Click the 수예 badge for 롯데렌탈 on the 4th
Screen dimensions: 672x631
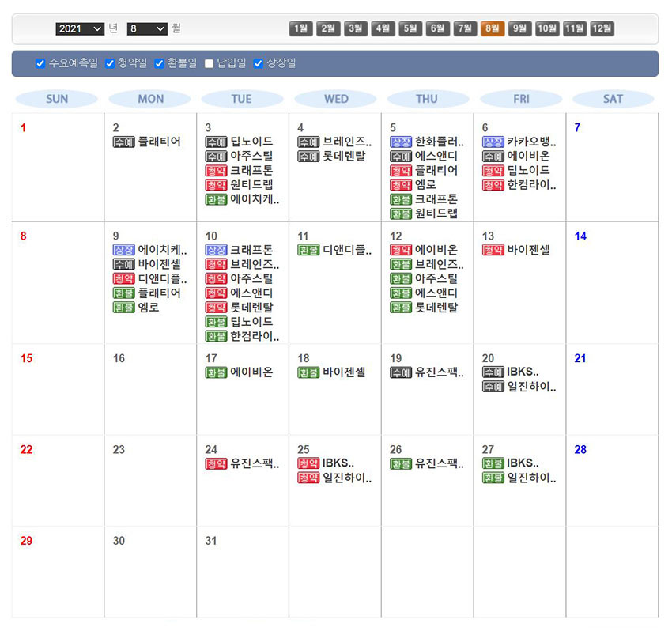[x=308, y=157]
